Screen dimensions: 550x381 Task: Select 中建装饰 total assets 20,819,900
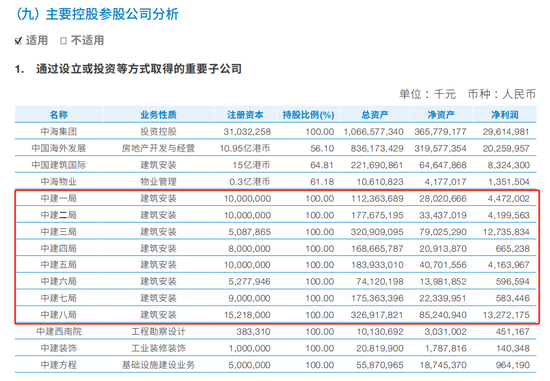click(380, 348)
